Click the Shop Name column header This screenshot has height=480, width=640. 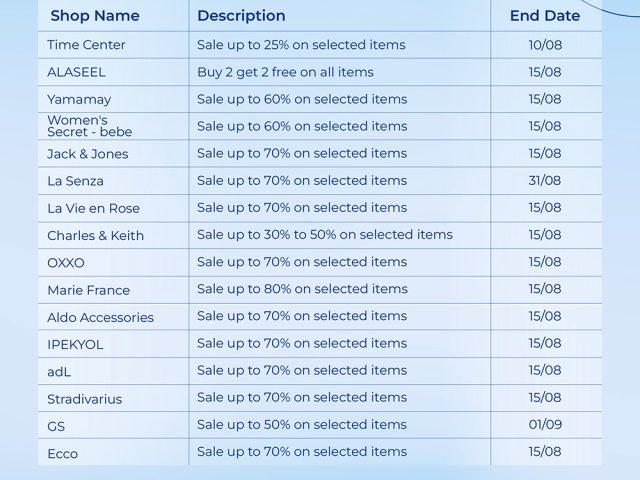(x=95, y=16)
